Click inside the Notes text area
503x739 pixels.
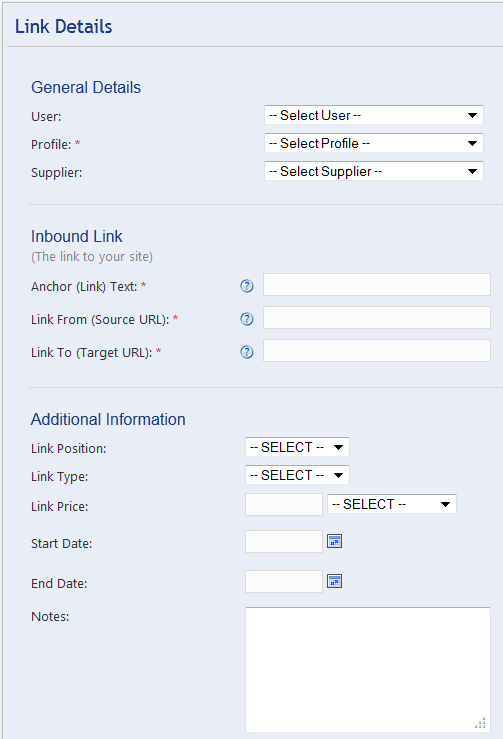pos(368,669)
